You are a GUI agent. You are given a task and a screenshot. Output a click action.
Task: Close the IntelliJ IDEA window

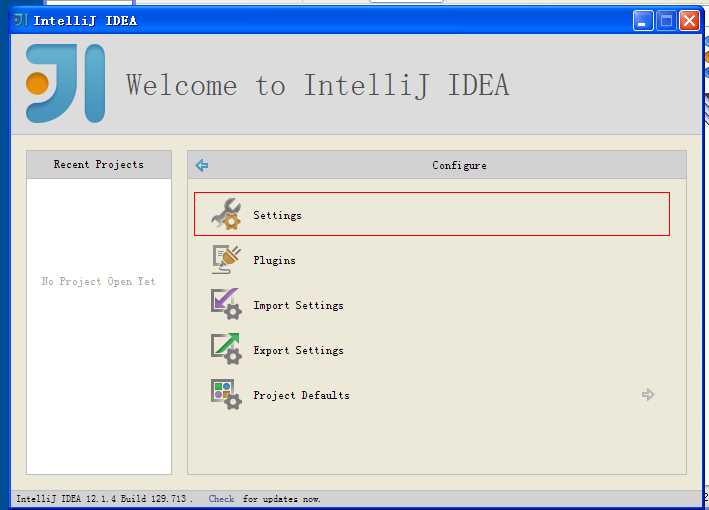point(689,21)
